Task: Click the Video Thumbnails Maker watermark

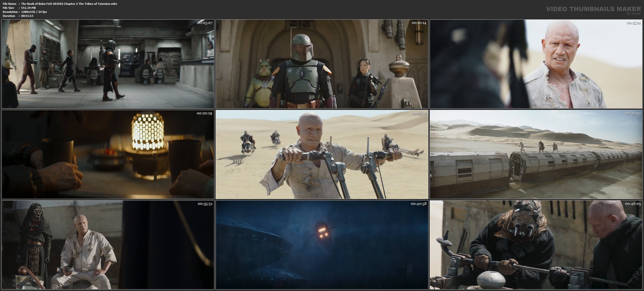Action: (x=593, y=9)
